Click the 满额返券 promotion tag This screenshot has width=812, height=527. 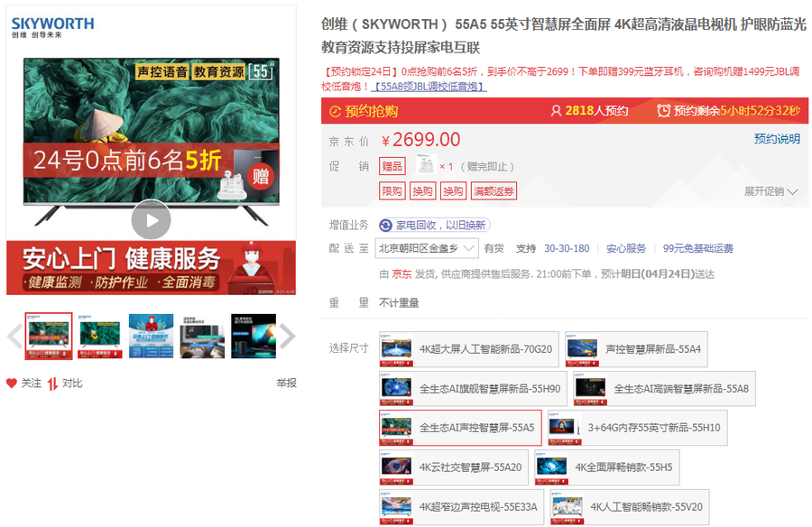(493, 191)
